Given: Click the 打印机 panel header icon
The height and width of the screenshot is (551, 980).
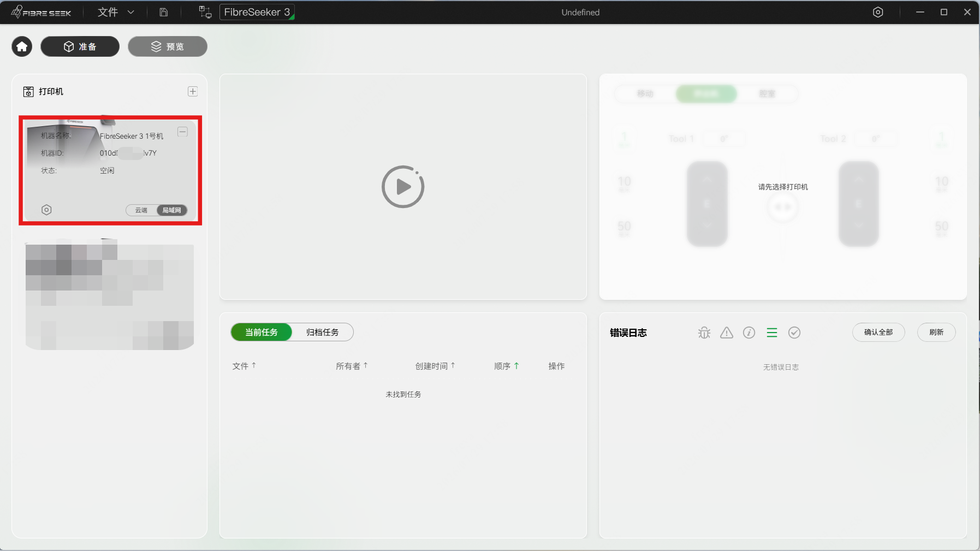Looking at the screenshot, I should pos(28,92).
